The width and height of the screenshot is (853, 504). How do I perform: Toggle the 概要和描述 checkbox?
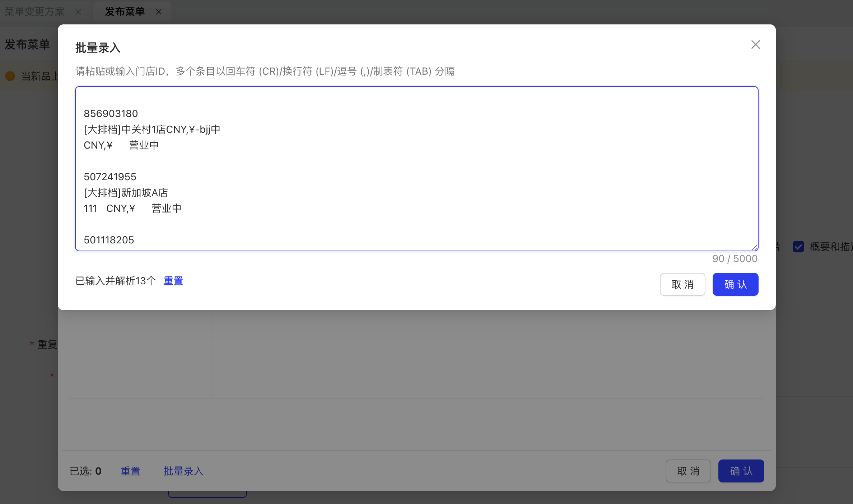(x=798, y=247)
